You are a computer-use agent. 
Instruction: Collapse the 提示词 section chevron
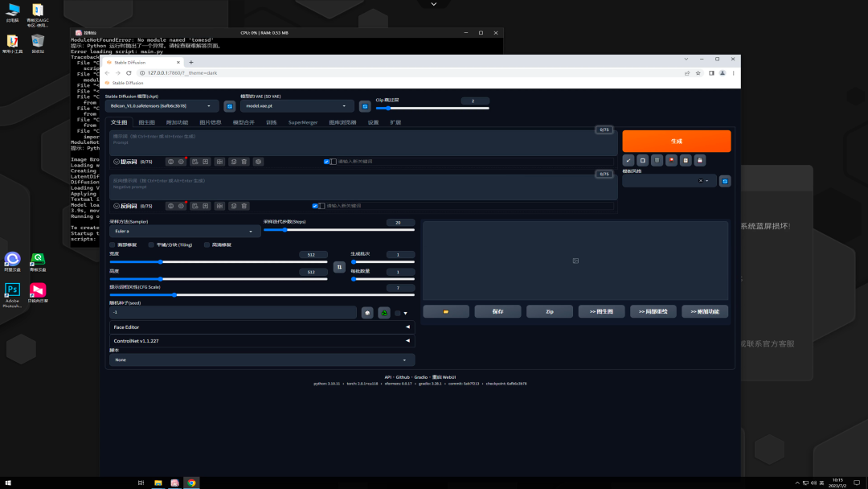(117, 162)
